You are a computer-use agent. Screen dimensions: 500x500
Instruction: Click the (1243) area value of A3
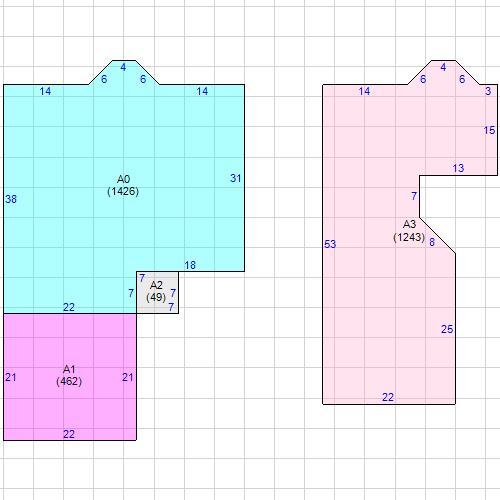point(409,237)
